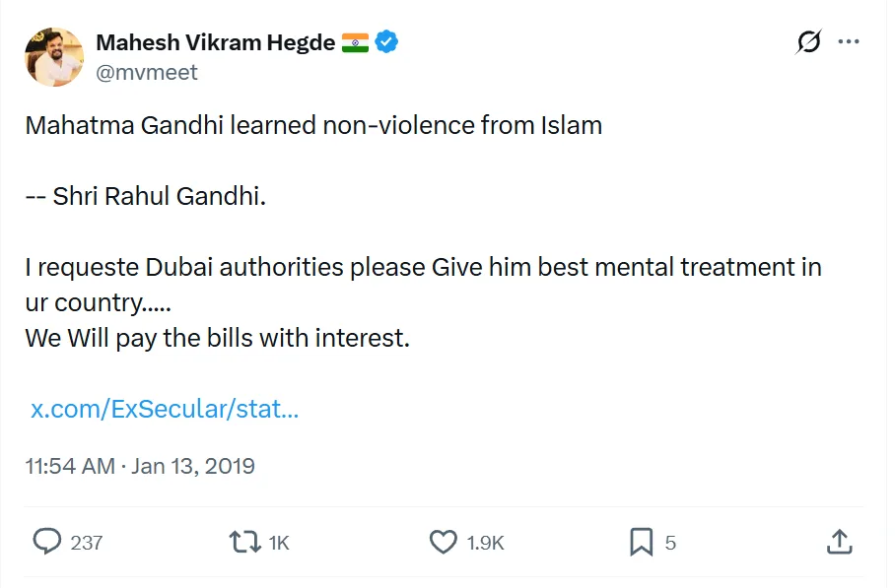
Task: Click the blue verified checkmark badge
Action: pyautogui.click(x=386, y=42)
